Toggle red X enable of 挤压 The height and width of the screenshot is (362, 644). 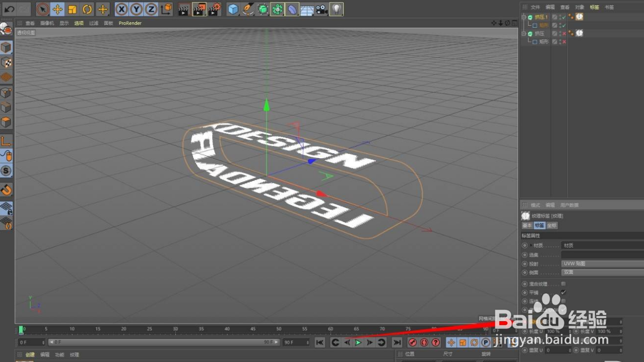(564, 33)
